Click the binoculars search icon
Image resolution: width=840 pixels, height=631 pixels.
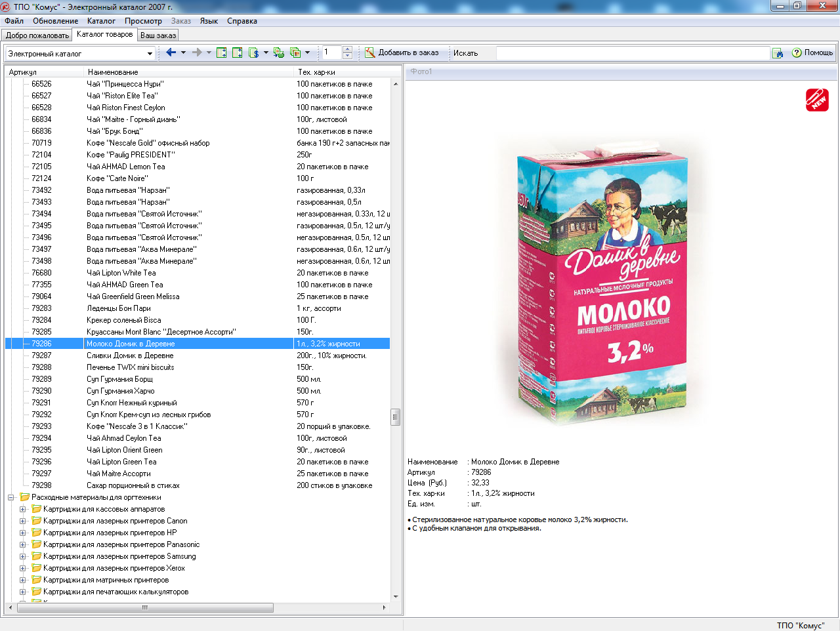[x=778, y=53]
